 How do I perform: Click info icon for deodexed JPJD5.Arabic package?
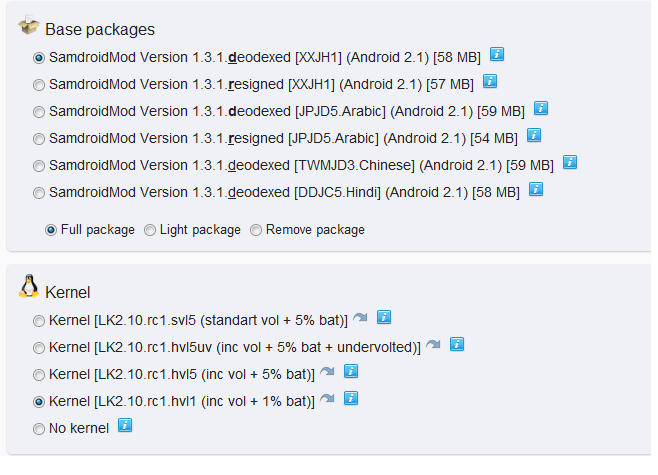click(x=541, y=108)
